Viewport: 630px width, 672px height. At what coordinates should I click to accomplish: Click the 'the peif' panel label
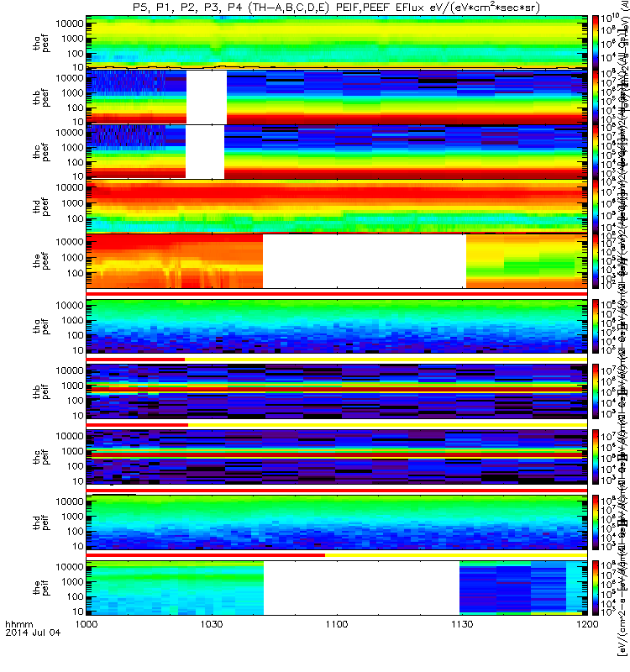41,587
